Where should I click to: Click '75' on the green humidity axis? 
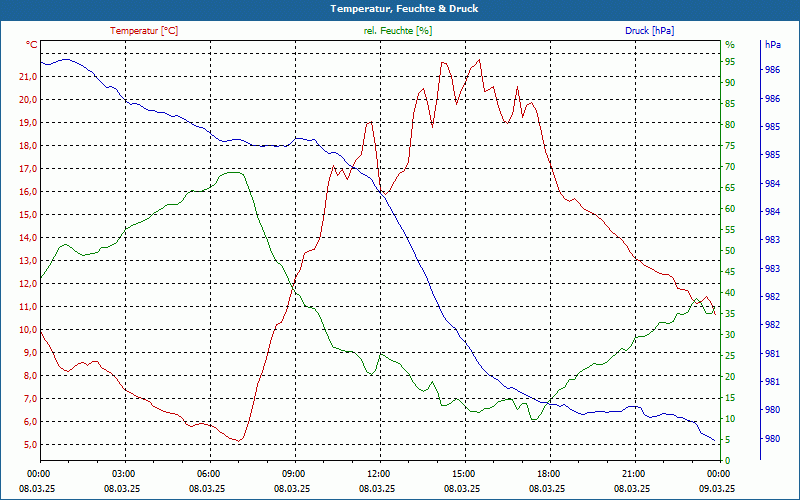731,146
